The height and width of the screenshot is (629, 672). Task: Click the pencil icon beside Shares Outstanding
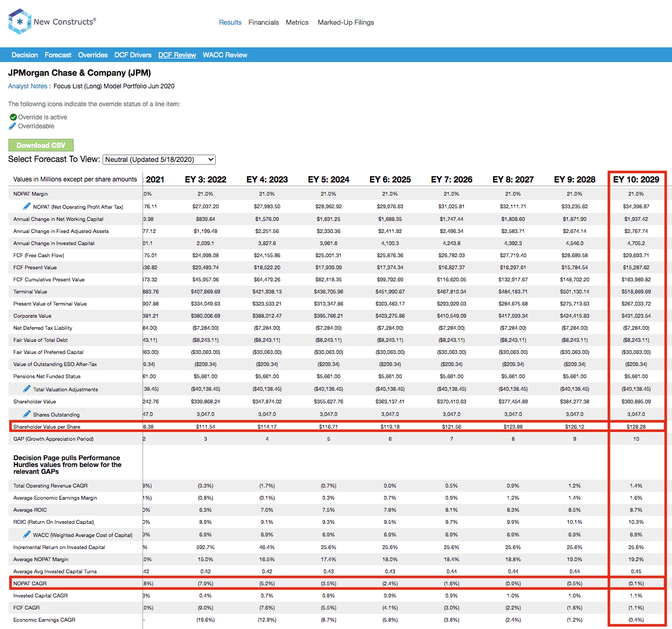(27, 414)
